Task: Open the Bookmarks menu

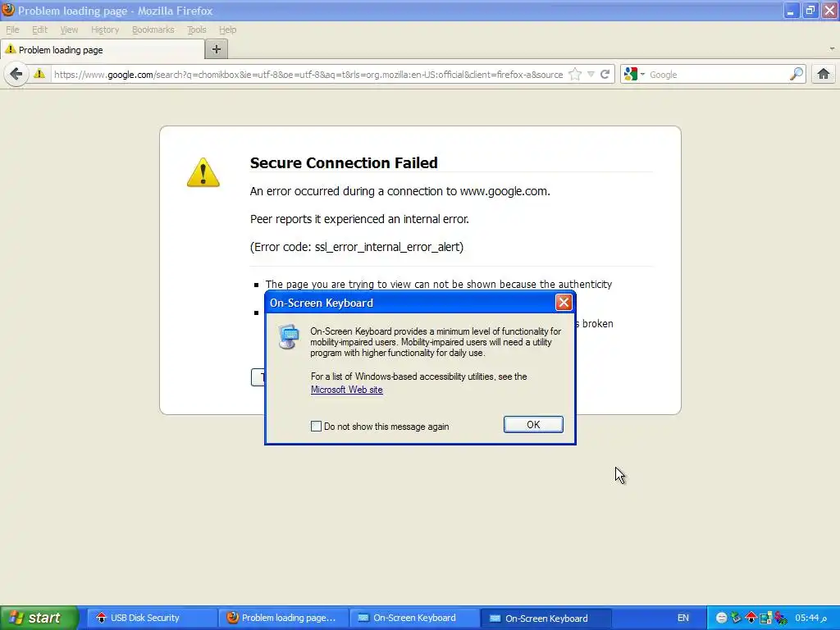Action: click(x=153, y=30)
